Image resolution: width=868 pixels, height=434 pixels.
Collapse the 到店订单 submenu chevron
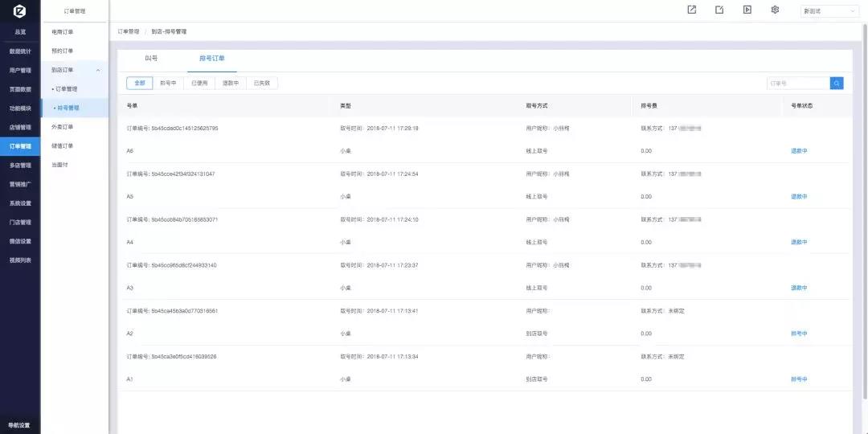tap(98, 70)
